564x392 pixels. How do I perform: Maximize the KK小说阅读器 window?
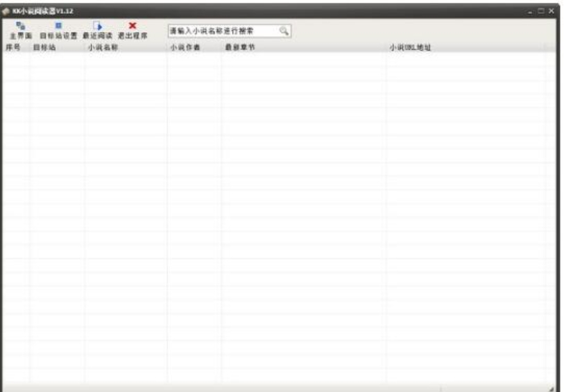click(x=541, y=11)
